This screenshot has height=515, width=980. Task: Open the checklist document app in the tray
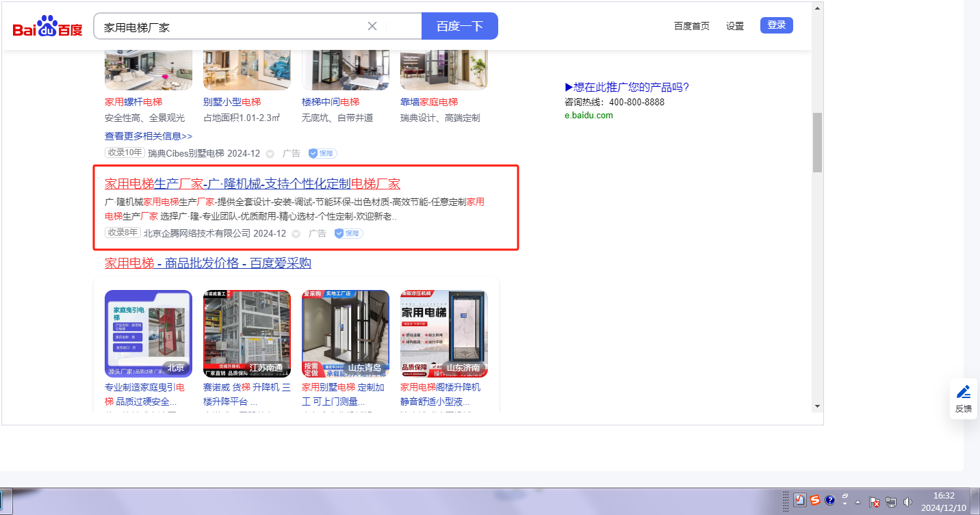(x=799, y=500)
